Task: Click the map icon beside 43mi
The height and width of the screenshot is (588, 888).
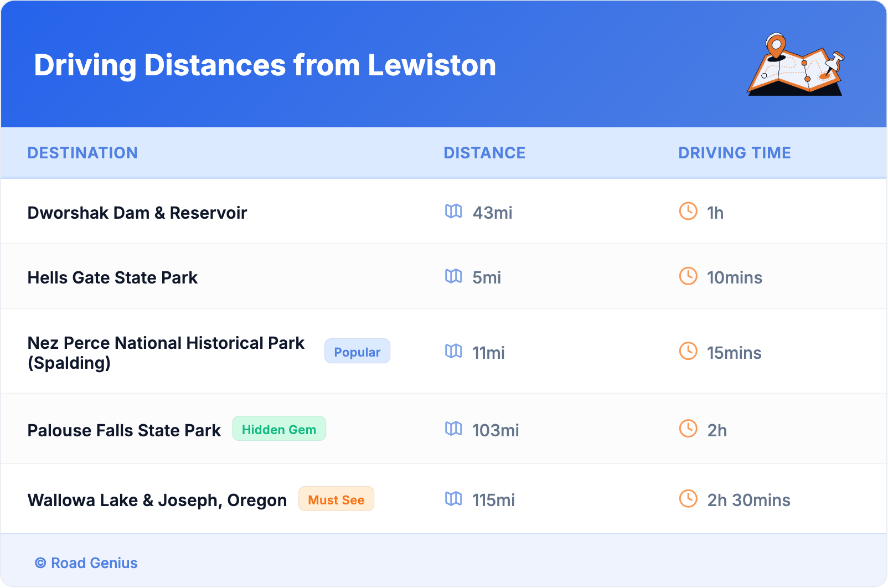Action: 453,211
